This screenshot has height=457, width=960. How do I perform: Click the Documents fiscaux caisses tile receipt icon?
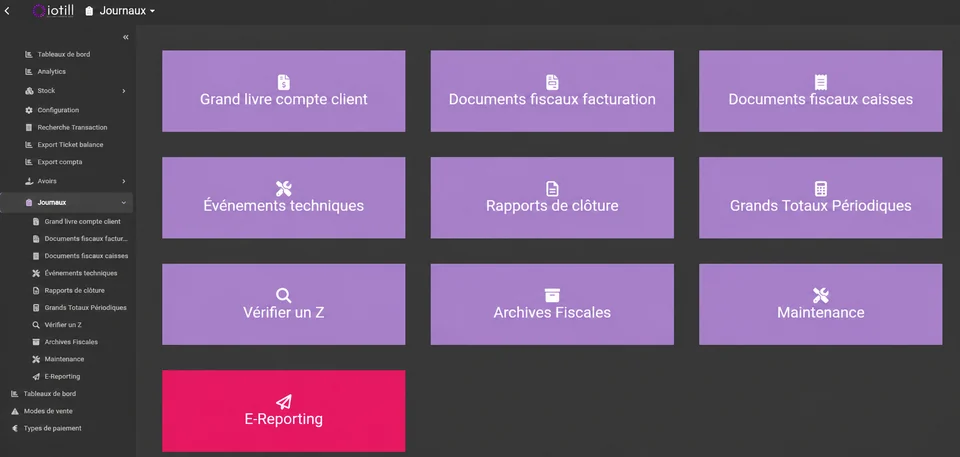(x=820, y=82)
